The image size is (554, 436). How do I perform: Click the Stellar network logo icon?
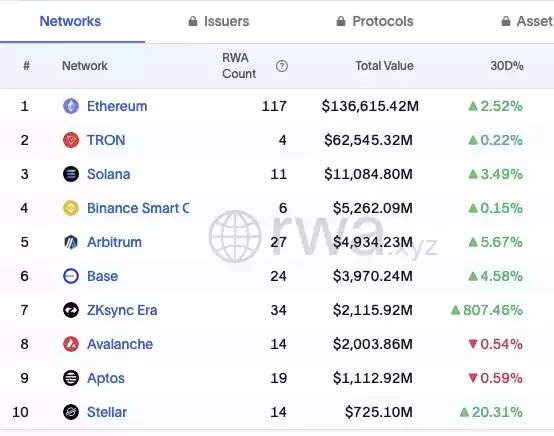click(x=71, y=412)
